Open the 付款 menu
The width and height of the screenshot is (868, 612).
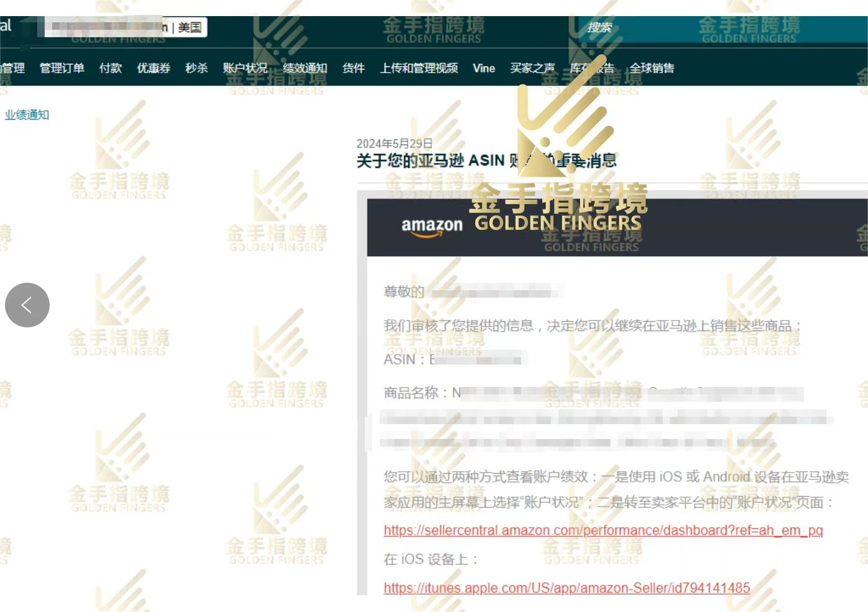click(x=110, y=68)
